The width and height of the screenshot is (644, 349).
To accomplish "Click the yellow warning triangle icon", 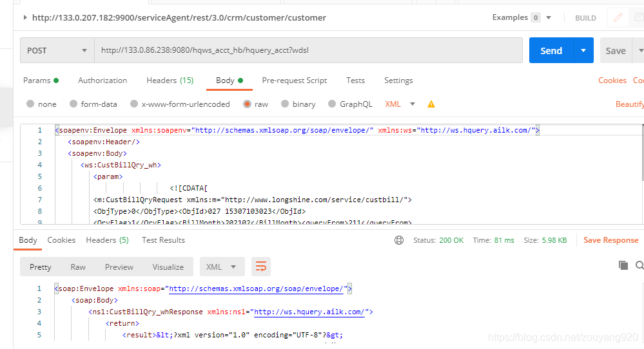I will [x=431, y=104].
